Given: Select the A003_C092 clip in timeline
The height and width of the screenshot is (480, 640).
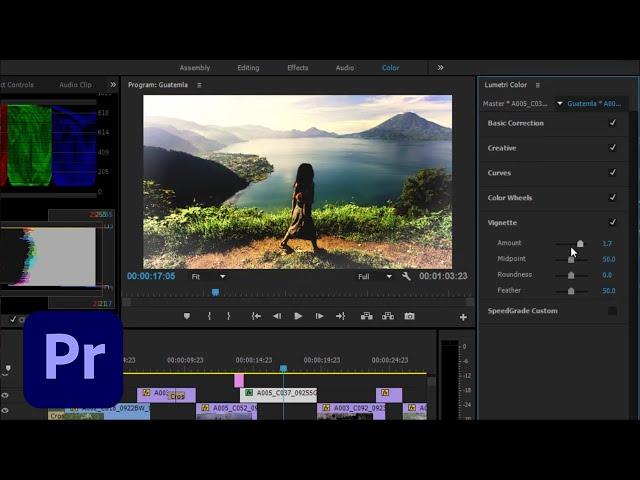Looking at the screenshot, I should pyautogui.click(x=351, y=411).
